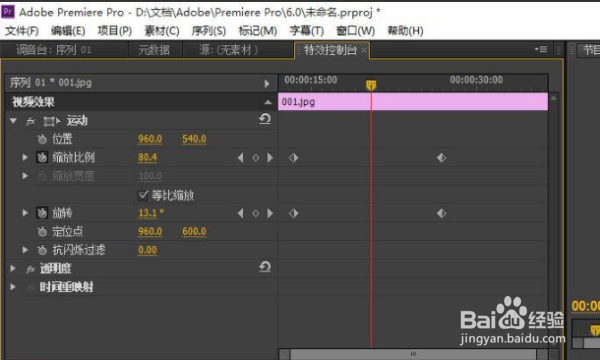Edit 位置 Y value 540.0
Image resolution: width=600 pixels, height=360 pixels.
(x=194, y=139)
